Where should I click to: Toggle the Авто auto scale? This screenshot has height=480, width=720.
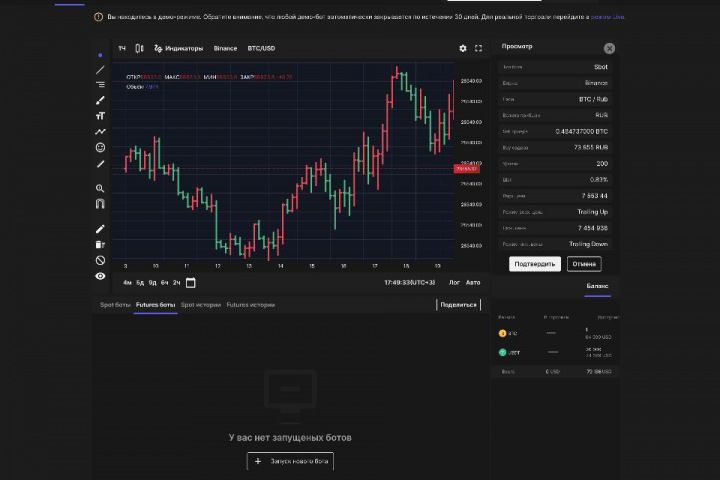point(473,282)
